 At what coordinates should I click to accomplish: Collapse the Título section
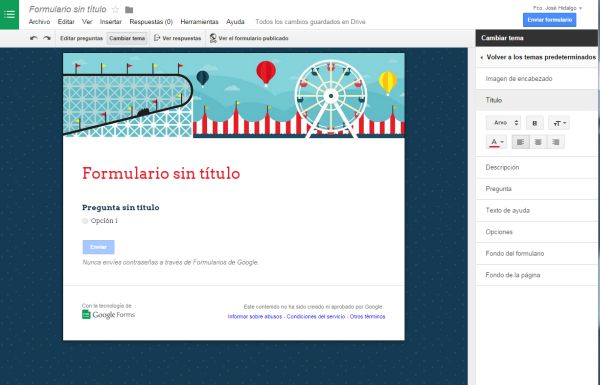pyautogui.click(x=536, y=100)
